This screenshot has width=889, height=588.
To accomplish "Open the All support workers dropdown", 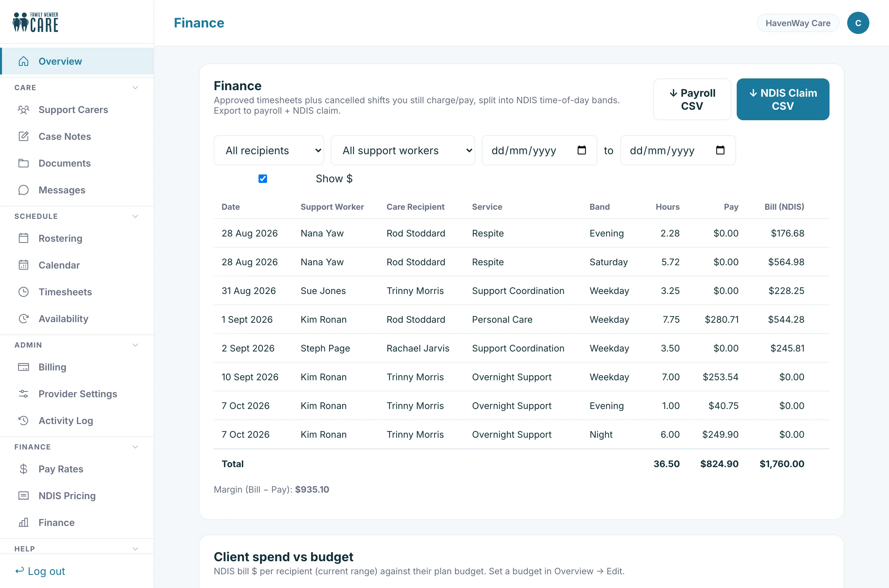I will pyautogui.click(x=403, y=150).
